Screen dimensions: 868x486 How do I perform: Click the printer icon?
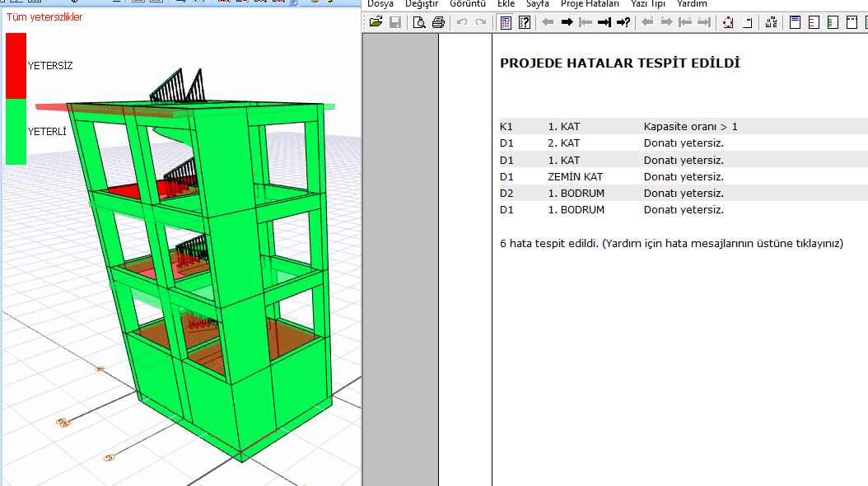pyautogui.click(x=438, y=22)
